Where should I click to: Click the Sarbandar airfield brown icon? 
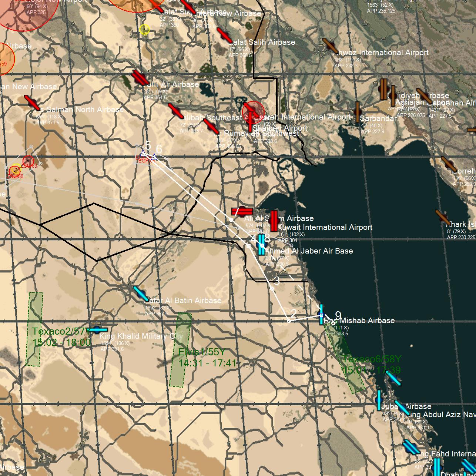point(357,112)
